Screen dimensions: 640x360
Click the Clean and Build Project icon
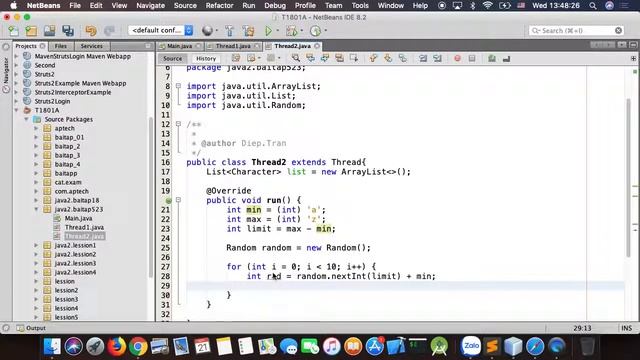(248, 31)
